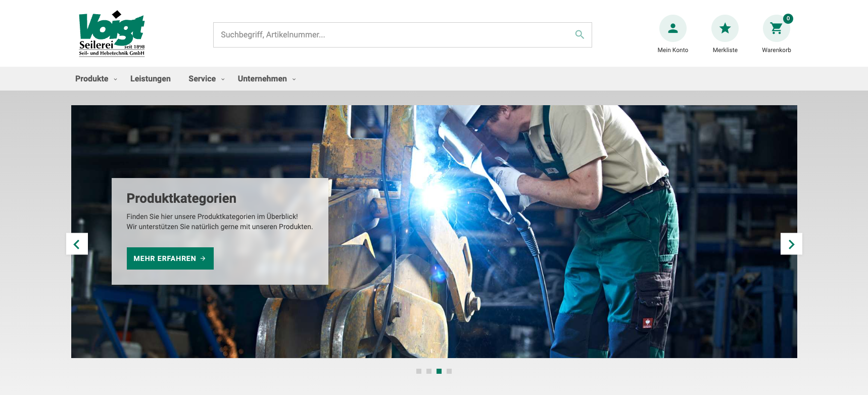Screen dimensions: 868x395
Task: Open the Warenkorb cart icon
Action: tap(776, 29)
